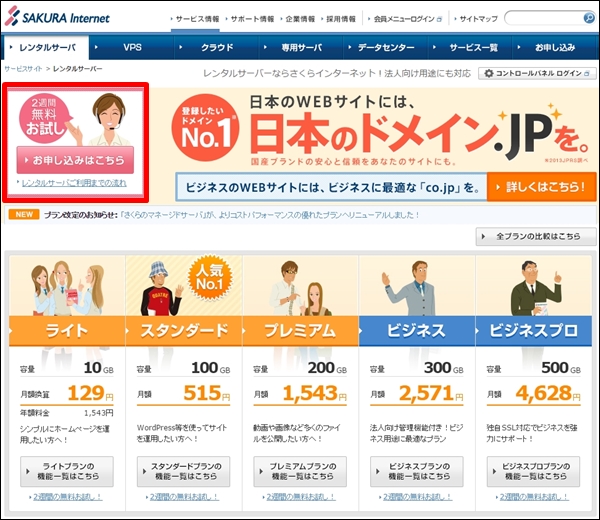Open the サービス一覧 navigation tab
Screen dimensions: 600x520
(x=470, y=47)
